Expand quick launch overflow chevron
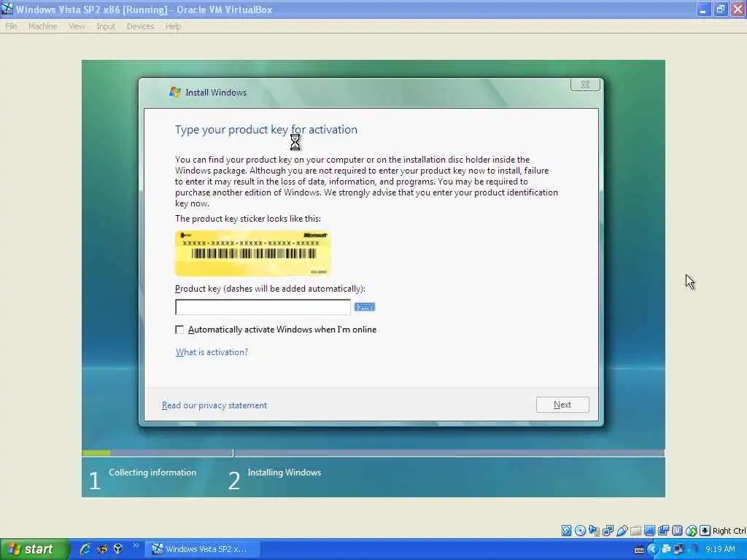 (136, 545)
